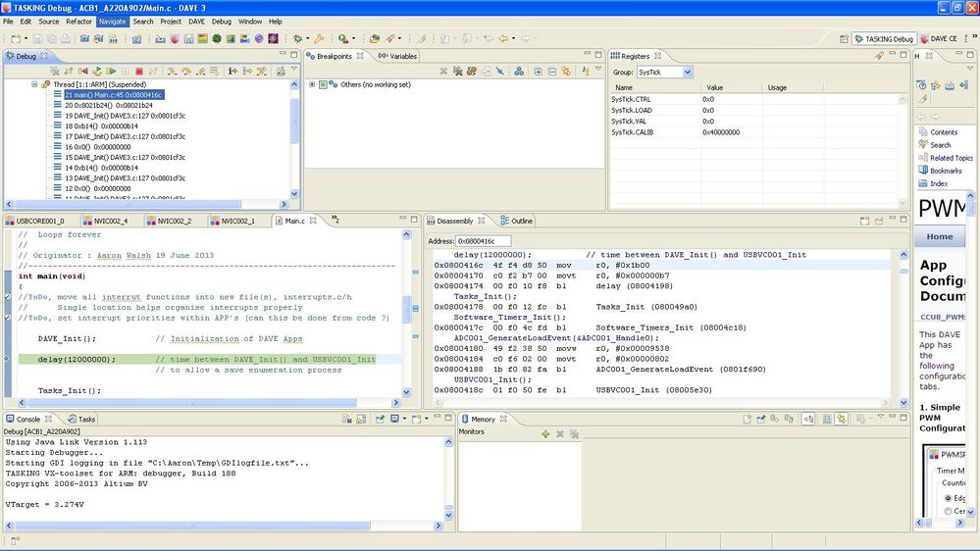Click the pin icon in Registers view toolbar

[879, 56]
